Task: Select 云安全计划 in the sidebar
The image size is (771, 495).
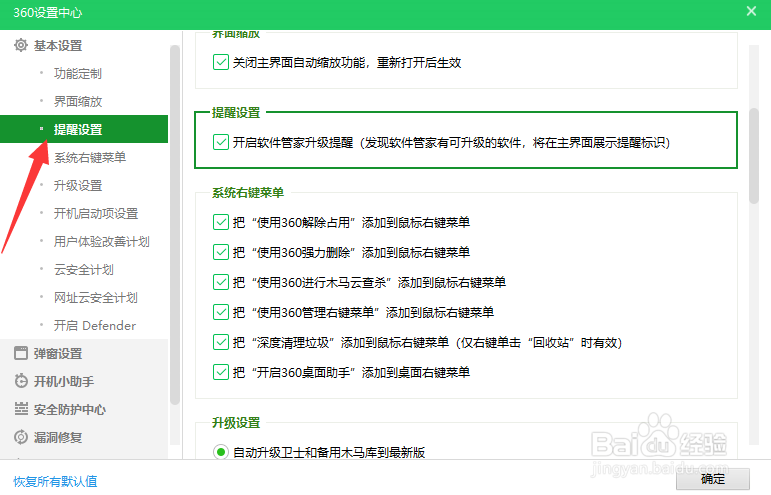Action: [84, 270]
